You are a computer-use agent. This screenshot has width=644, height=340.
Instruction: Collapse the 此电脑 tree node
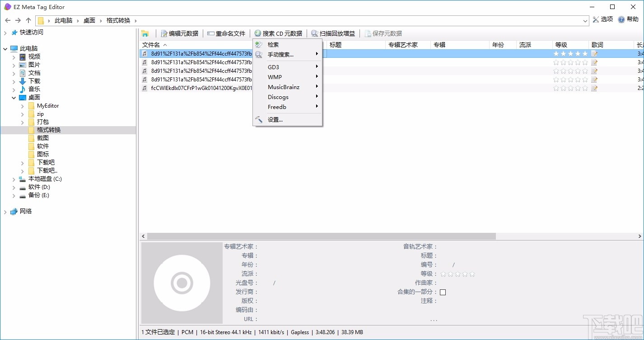(x=5, y=48)
